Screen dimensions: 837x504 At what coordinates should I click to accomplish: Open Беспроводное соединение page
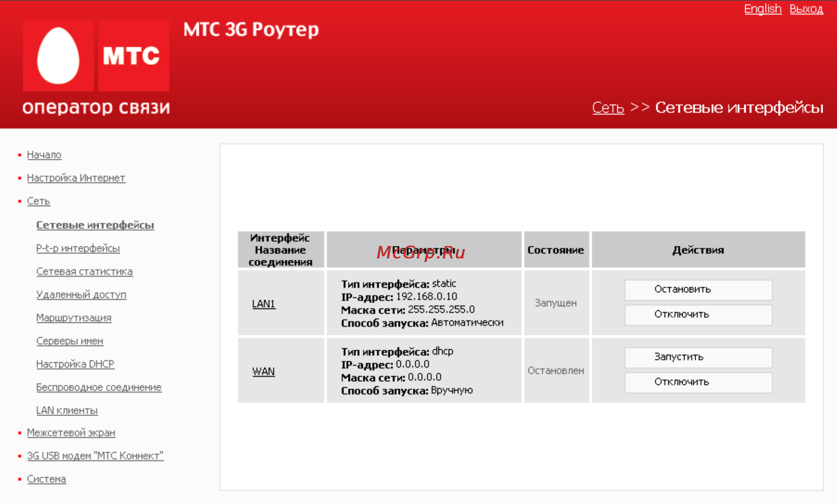(99, 387)
